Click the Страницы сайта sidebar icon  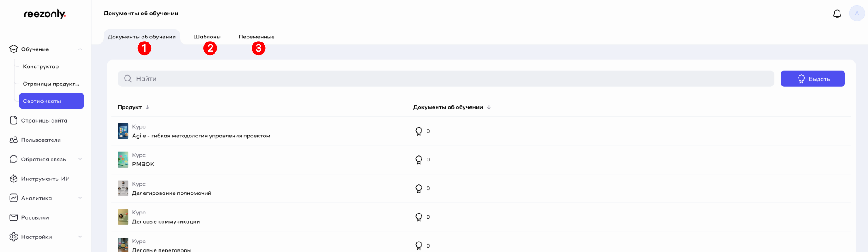tap(14, 120)
